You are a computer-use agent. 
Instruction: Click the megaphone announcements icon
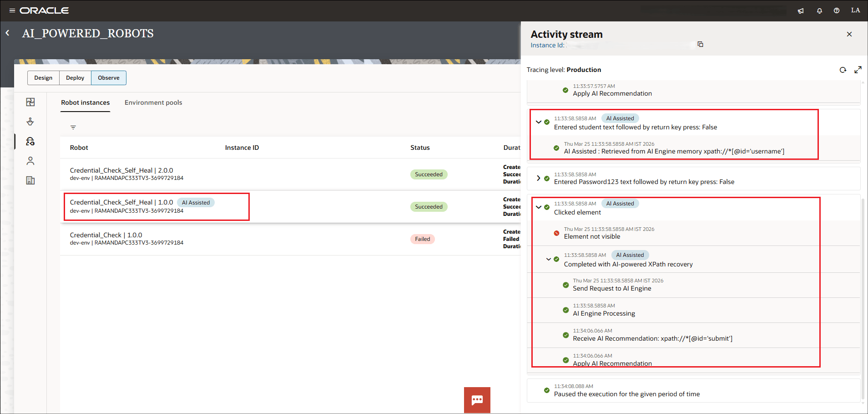[x=801, y=10]
